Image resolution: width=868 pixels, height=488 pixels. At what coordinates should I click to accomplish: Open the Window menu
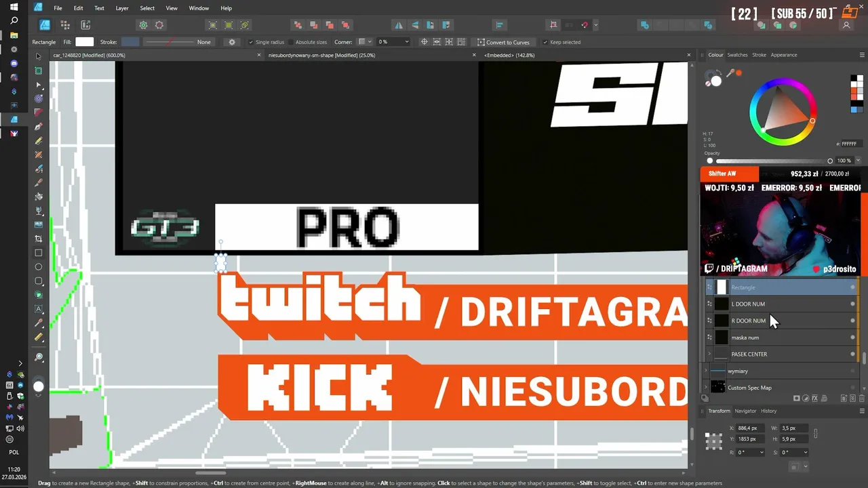point(199,8)
